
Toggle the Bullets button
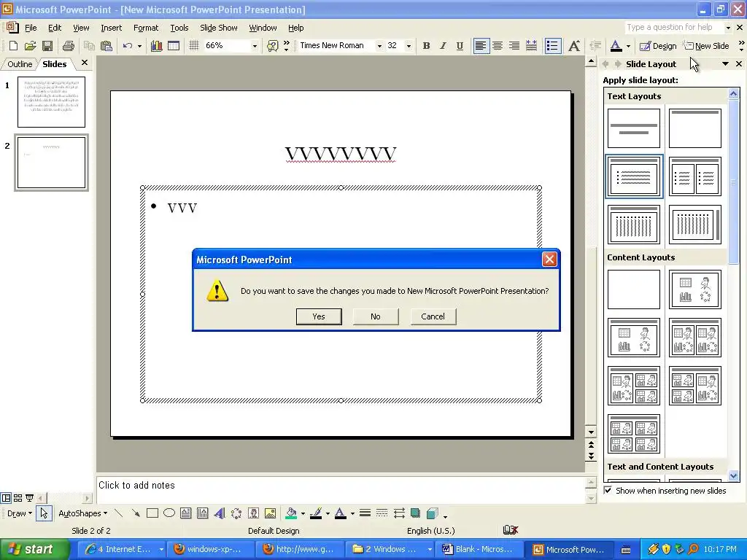[x=553, y=46]
